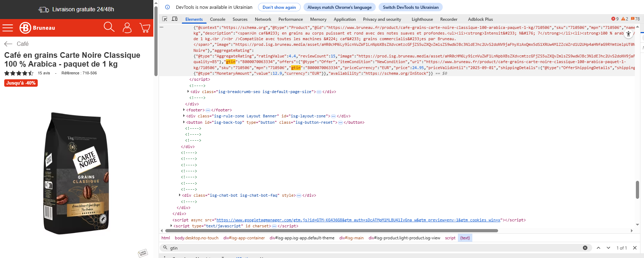The image size is (644, 258).
Task: Click the webpage vertical scrollbar
Action: click(x=156, y=41)
